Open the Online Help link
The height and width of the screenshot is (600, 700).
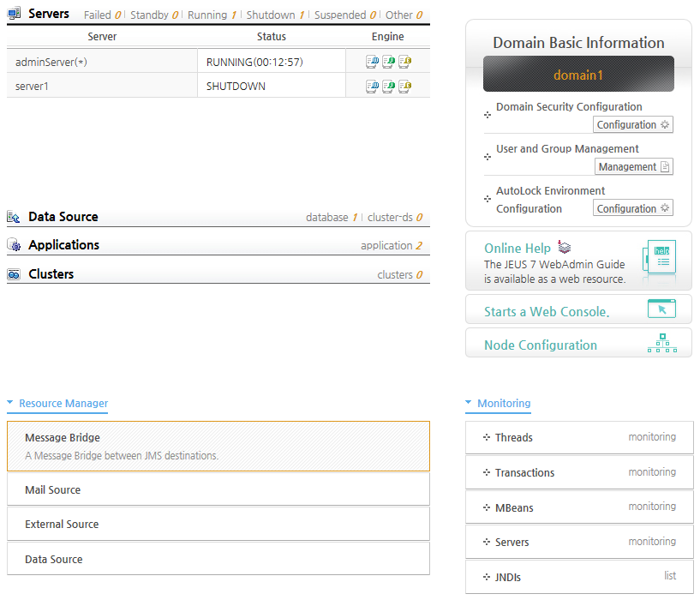pyautogui.click(x=518, y=249)
